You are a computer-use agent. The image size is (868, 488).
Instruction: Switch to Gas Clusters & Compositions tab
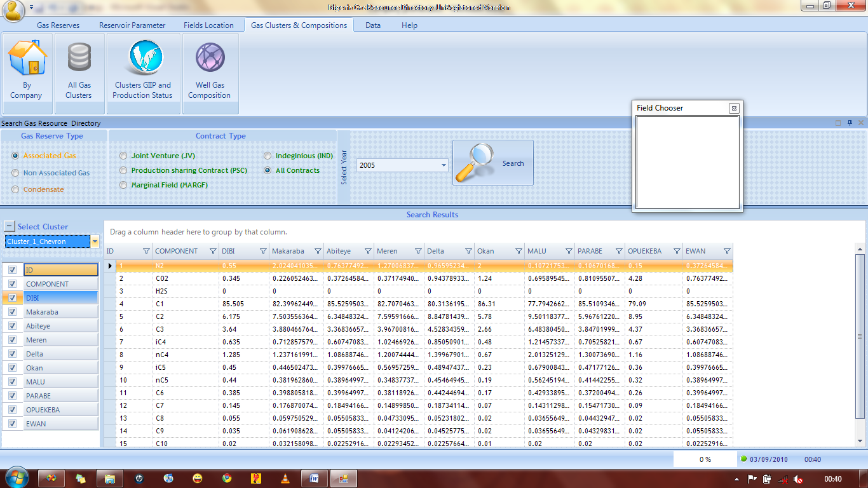[x=299, y=25]
